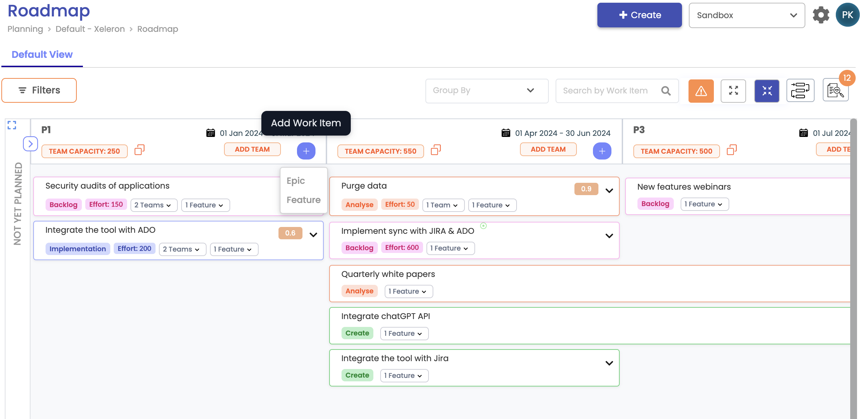868x419 pixels.
Task: Open the audit log icon with badge 12
Action: tap(835, 91)
